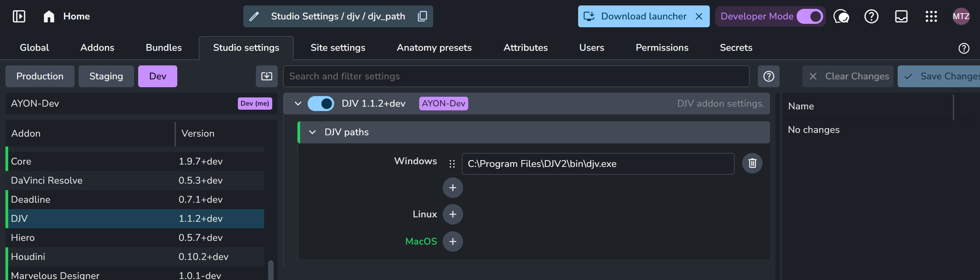The width and height of the screenshot is (980, 280).
Task: Select the Staging variant button
Action: [106, 76]
